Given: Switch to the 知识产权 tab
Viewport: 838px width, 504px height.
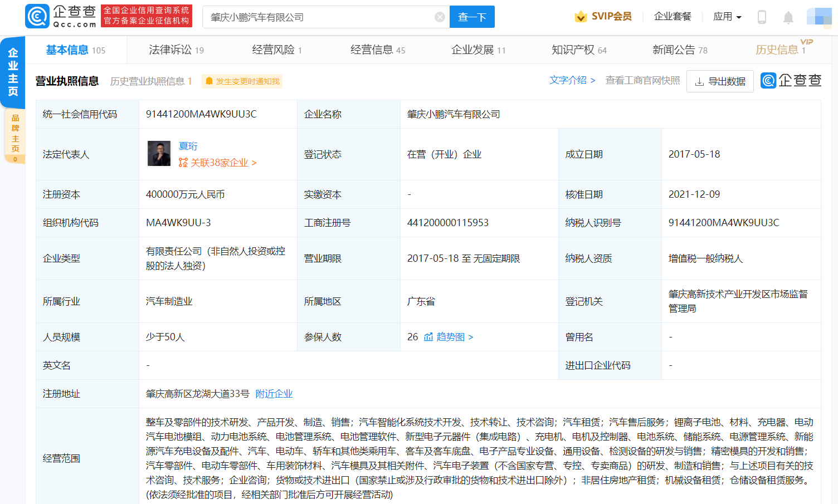Looking at the screenshot, I should point(579,50).
